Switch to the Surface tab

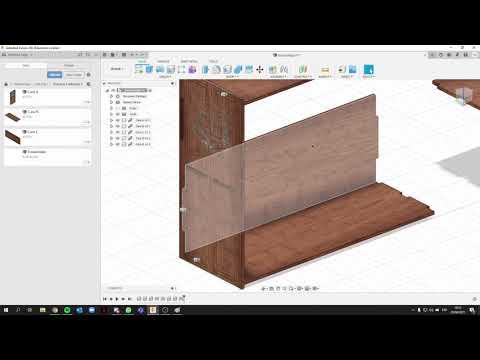point(163,61)
